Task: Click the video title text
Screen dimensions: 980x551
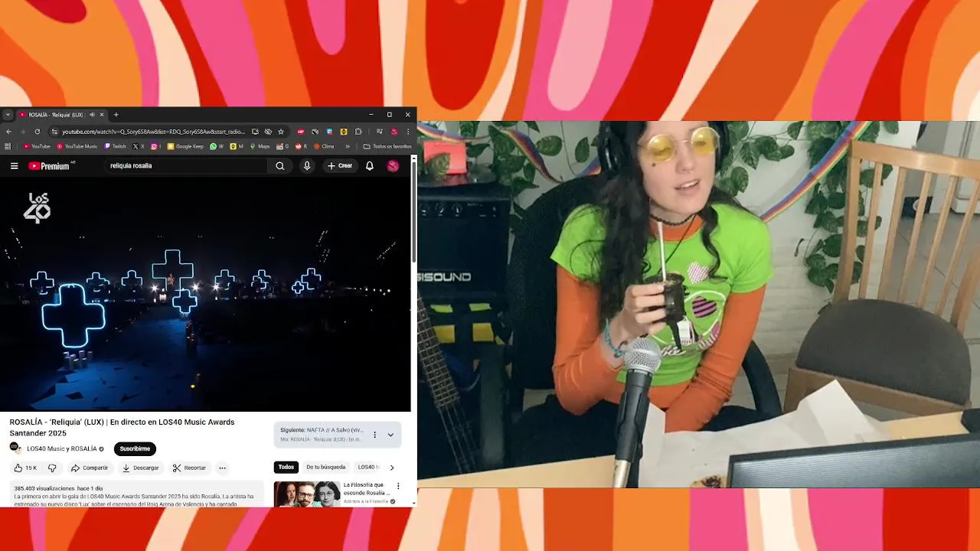Action: 122,427
